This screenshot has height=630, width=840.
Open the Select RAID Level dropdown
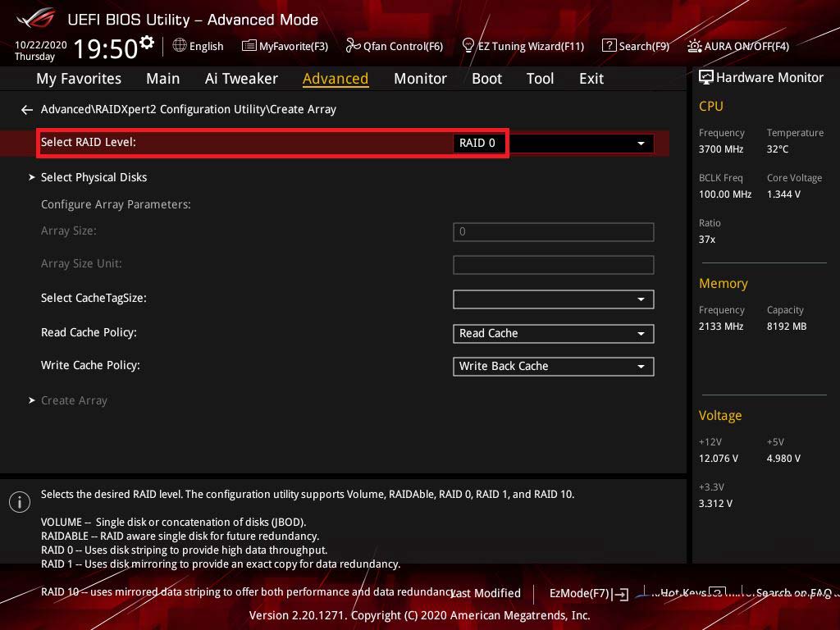coord(553,143)
